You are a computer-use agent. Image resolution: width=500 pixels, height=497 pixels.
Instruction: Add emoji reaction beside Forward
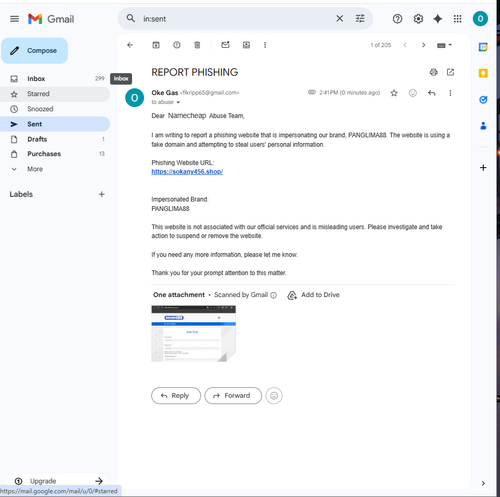(274, 396)
